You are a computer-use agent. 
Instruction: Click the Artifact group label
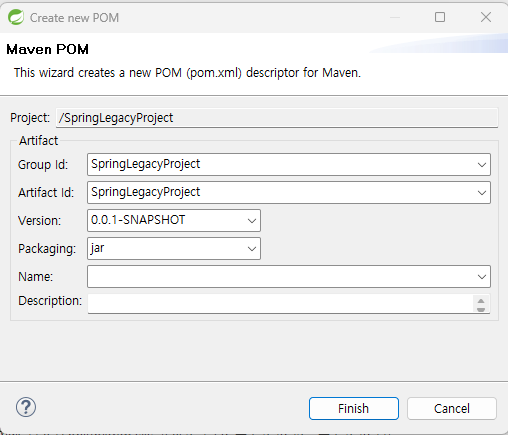click(x=38, y=141)
